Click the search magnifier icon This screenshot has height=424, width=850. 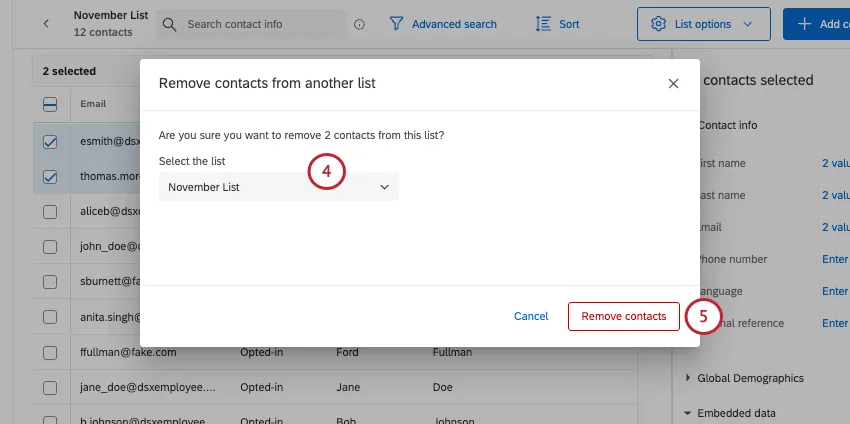coord(170,24)
